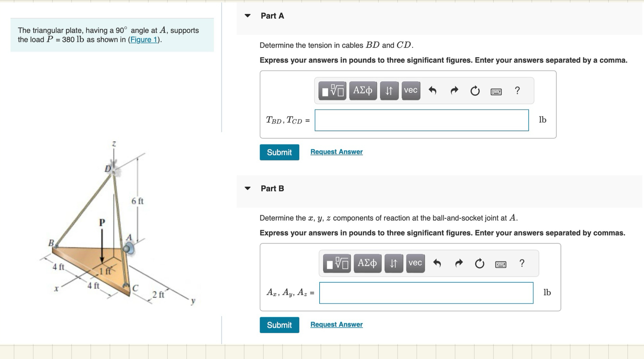
Task: Request Answer for Part A
Action: click(x=336, y=151)
